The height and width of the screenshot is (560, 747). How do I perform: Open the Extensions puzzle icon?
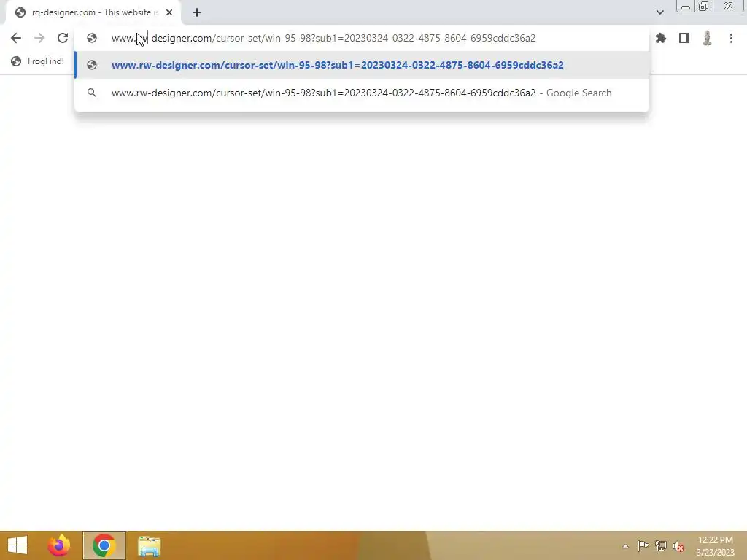pos(660,38)
